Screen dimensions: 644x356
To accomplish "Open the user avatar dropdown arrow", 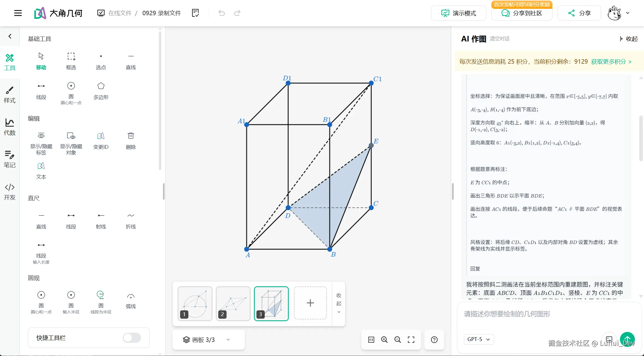I will pos(628,13).
